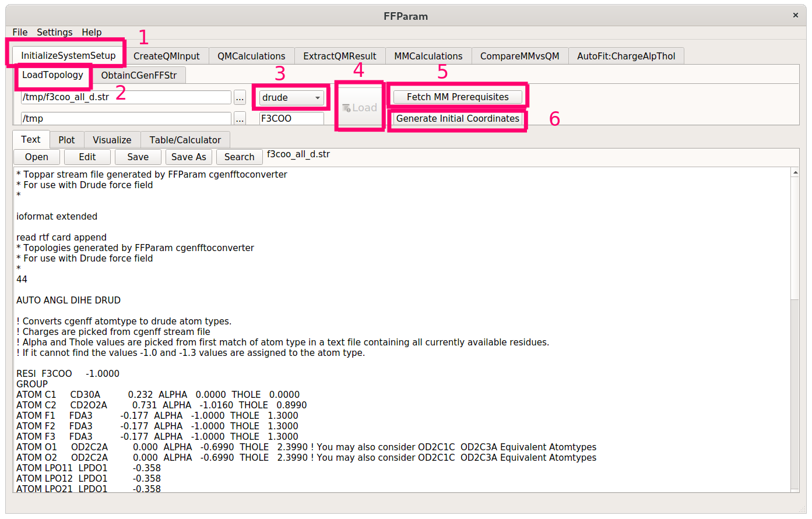This screenshot has width=812, height=519.
Task: Open the CompareMMvsQM tab
Action: [520, 56]
